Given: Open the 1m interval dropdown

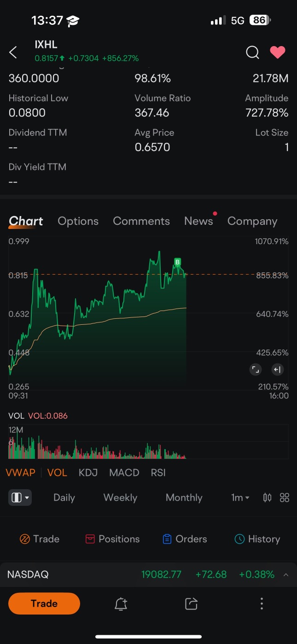Looking at the screenshot, I should [240, 498].
